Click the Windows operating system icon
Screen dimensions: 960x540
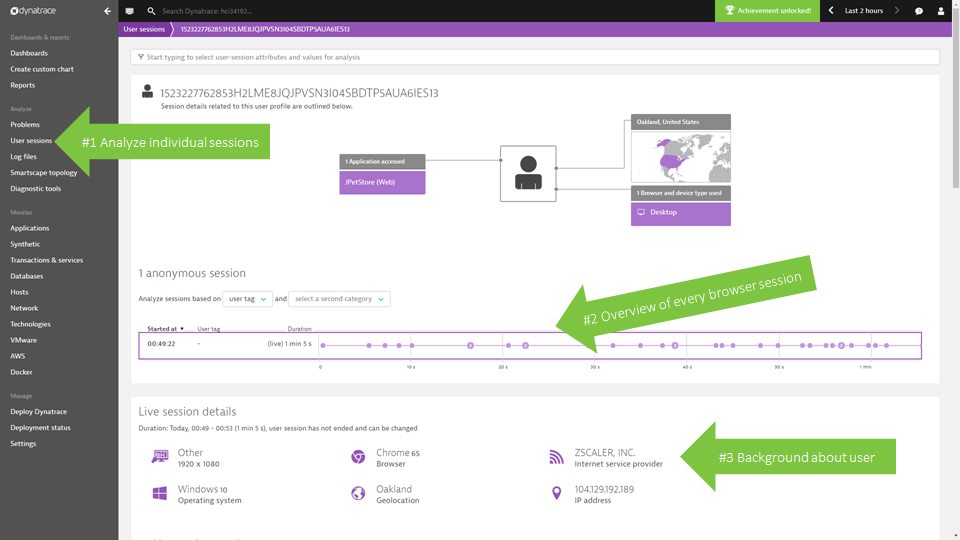tap(159, 493)
